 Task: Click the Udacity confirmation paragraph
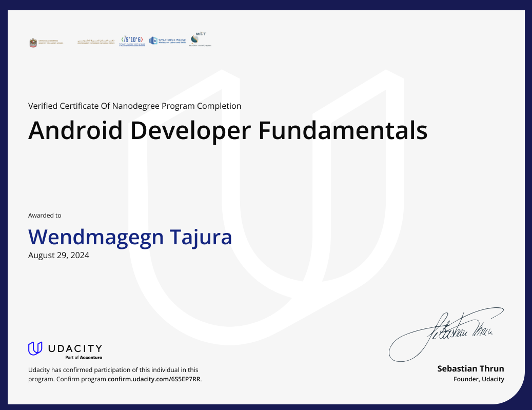click(x=112, y=374)
